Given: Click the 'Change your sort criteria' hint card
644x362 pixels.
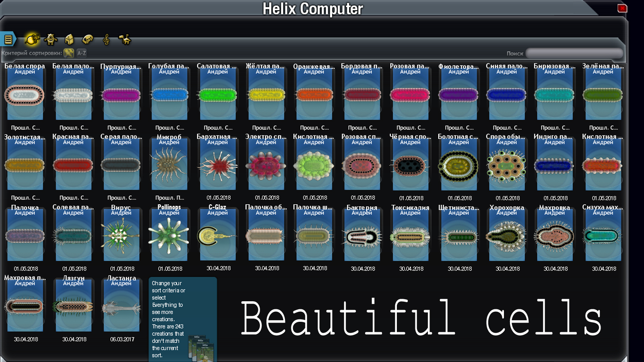Looking at the screenshot, I should pos(183,319).
